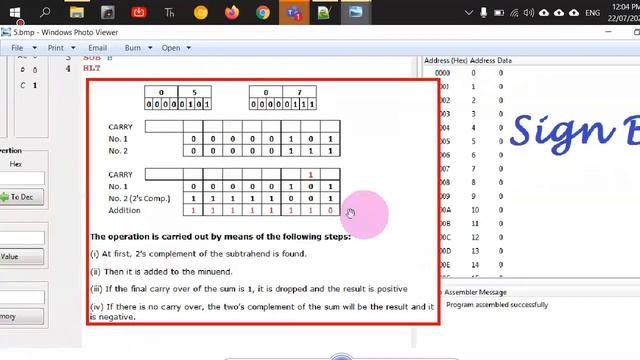Click the 'Addition' row label
Image resolution: width=640 pixels, height=360 pixels.
124,211
